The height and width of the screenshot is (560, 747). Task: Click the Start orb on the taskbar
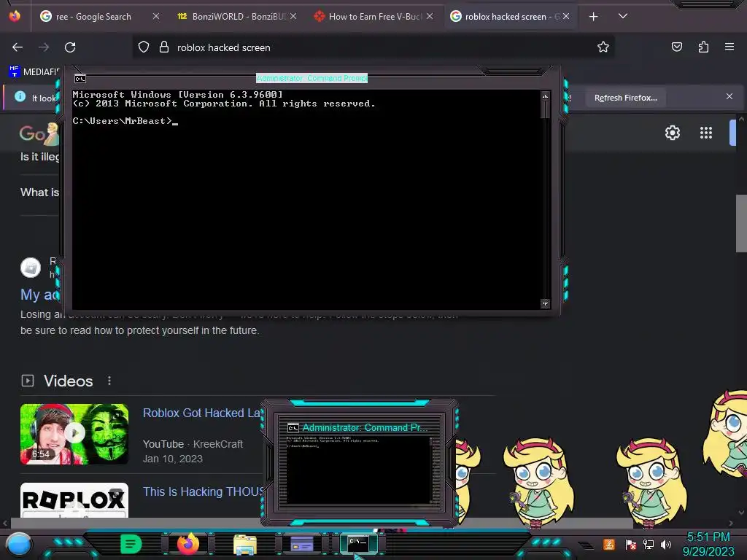(19, 544)
